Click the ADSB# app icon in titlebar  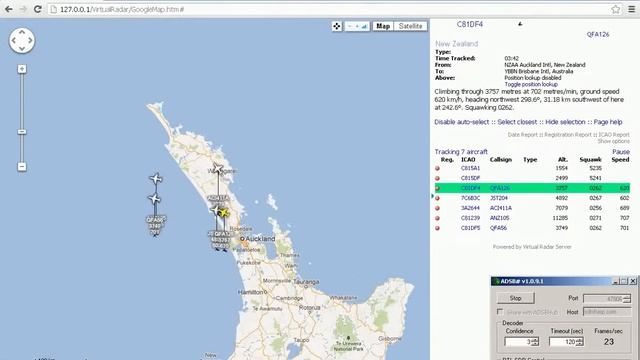tap(496, 281)
